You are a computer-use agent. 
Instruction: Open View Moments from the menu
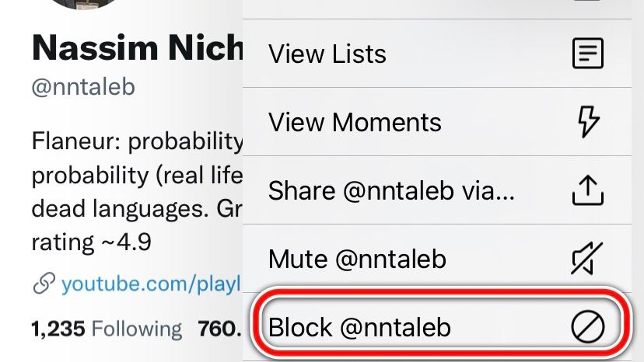(355, 123)
